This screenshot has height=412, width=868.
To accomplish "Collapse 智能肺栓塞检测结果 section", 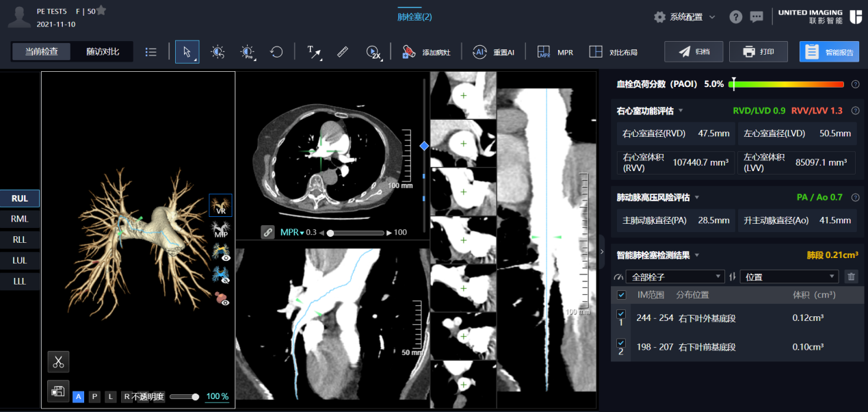I will coord(697,255).
